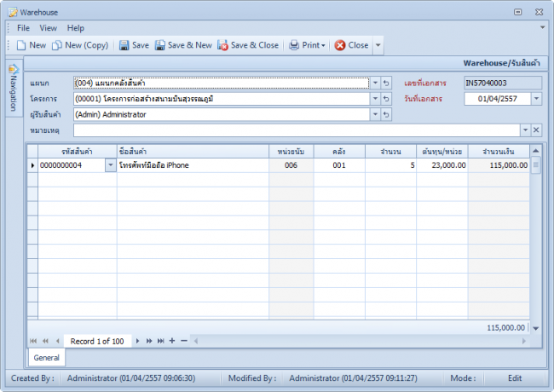Click grid vertical scrollbar up arrow
554x392 pixels.
pyautogui.click(x=535, y=151)
